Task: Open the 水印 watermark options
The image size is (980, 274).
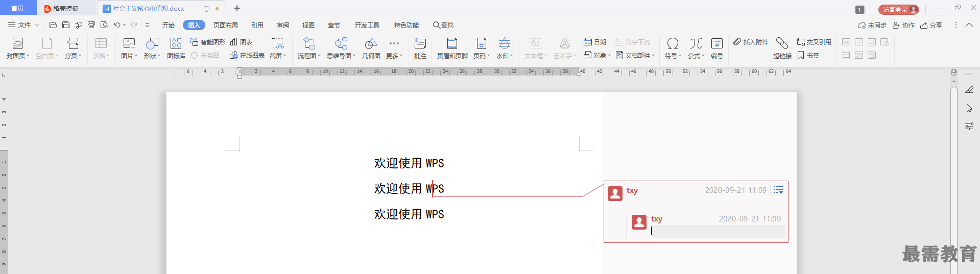Action: pyautogui.click(x=505, y=48)
